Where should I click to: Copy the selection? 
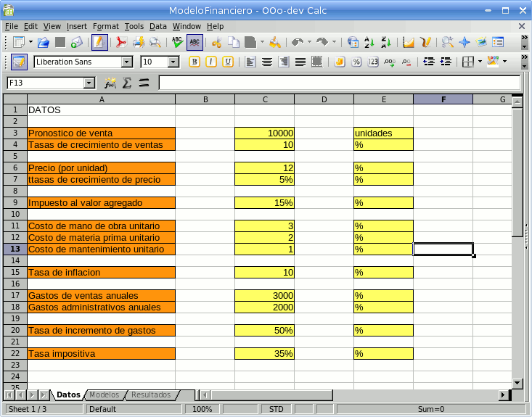pos(234,42)
